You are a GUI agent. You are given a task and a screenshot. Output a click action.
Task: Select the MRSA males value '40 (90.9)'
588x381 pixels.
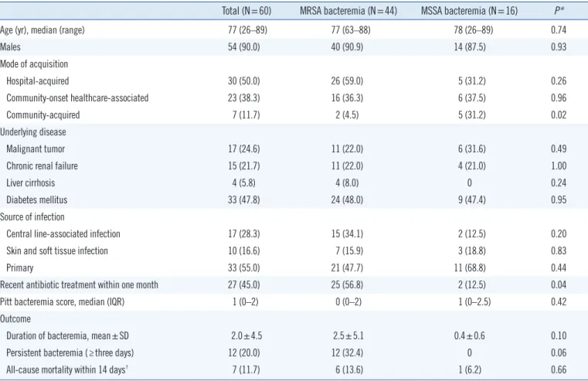point(347,47)
